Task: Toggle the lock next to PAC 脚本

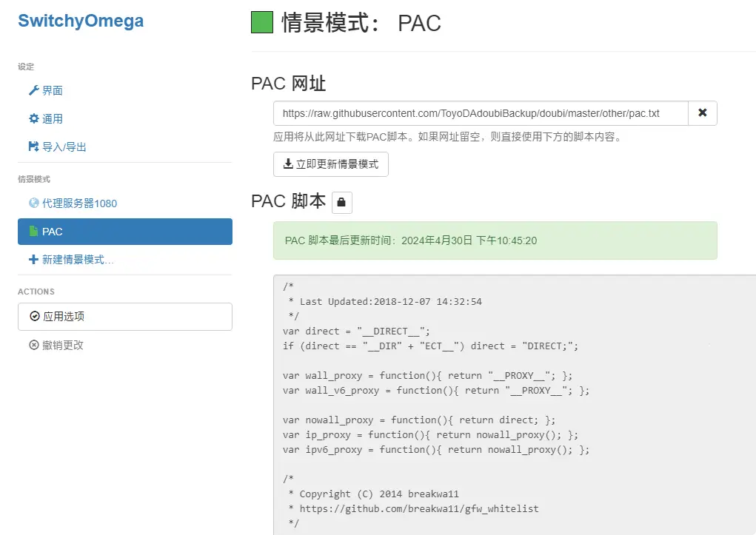Action: point(342,202)
